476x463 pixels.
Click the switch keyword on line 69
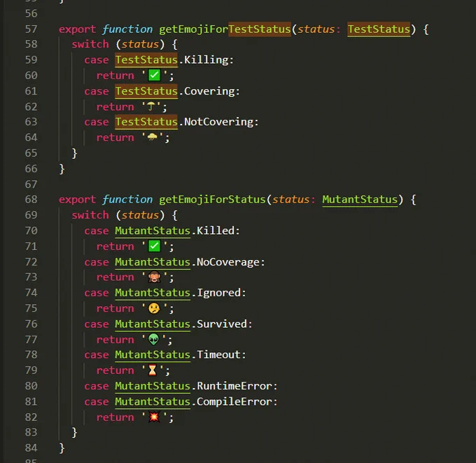pyautogui.click(x=90, y=215)
